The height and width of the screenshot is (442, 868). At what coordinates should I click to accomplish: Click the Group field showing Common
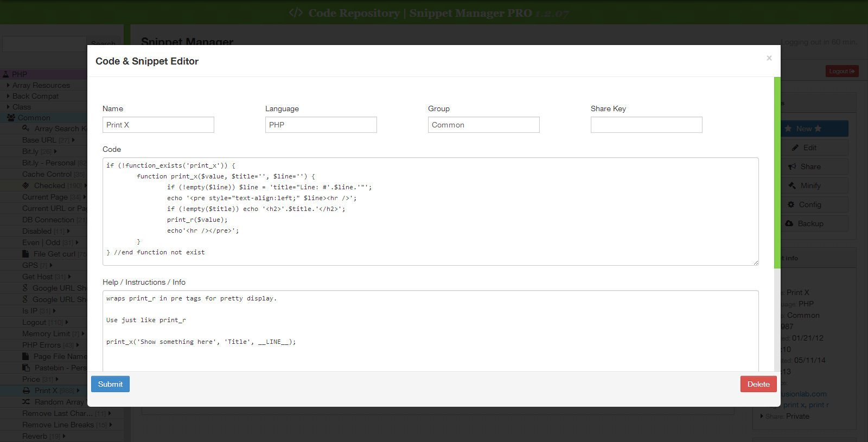(x=483, y=125)
